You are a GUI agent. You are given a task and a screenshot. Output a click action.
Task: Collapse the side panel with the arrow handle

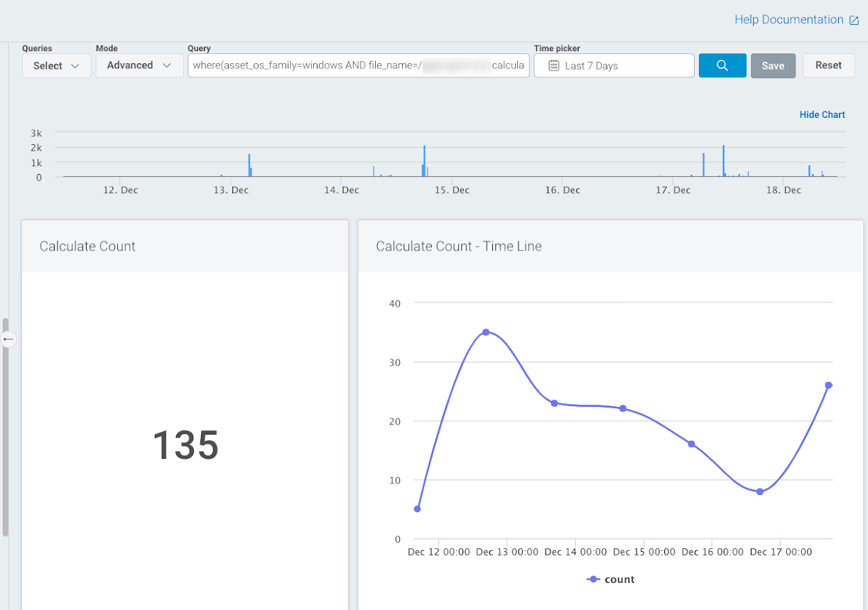coord(9,339)
